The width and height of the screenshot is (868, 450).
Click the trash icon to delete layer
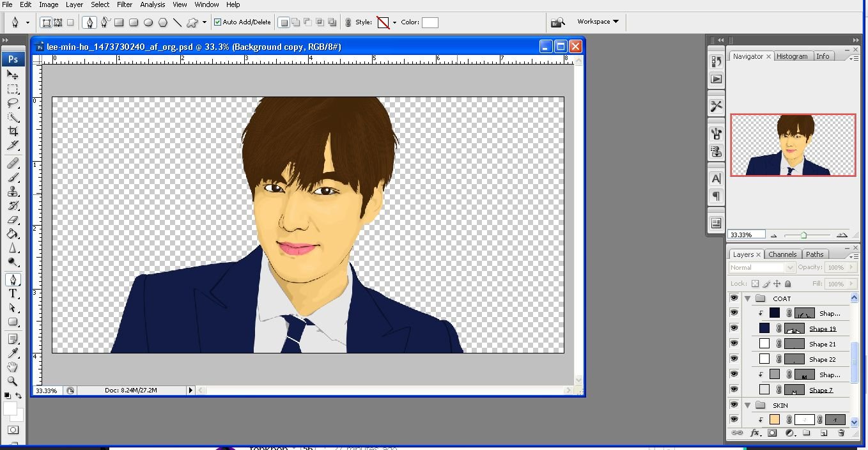click(841, 433)
